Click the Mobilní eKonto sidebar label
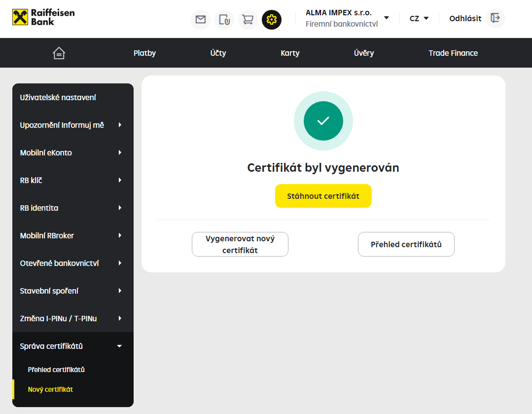The image size is (532, 414). point(46,152)
